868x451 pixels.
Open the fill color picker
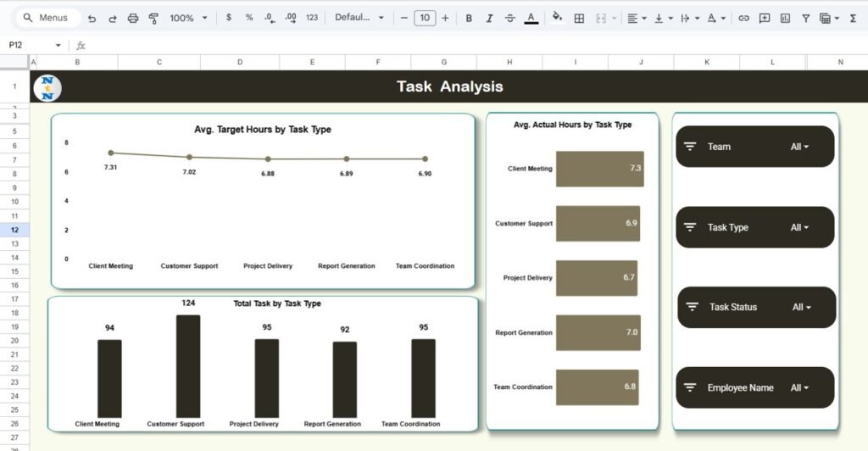pyautogui.click(x=558, y=17)
